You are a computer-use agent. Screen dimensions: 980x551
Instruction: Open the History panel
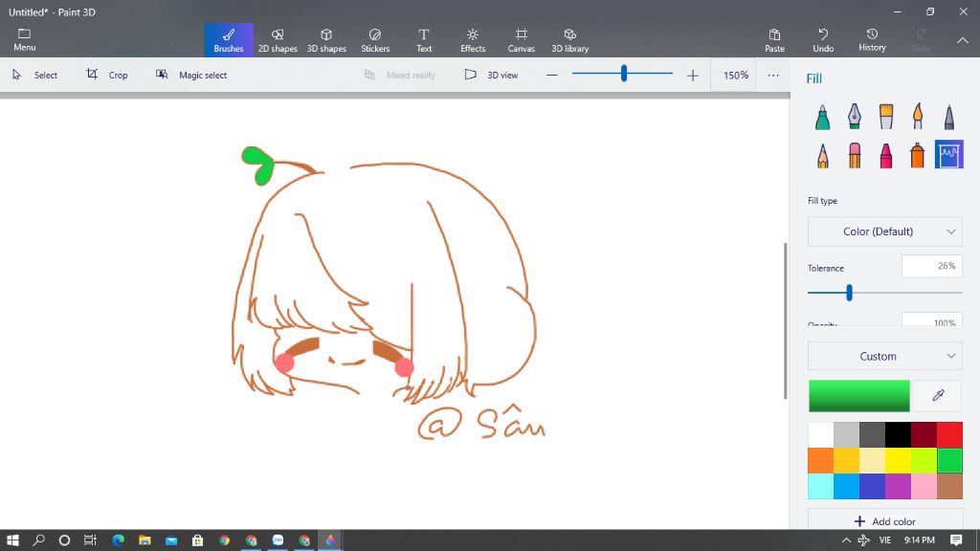click(x=872, y=40)
